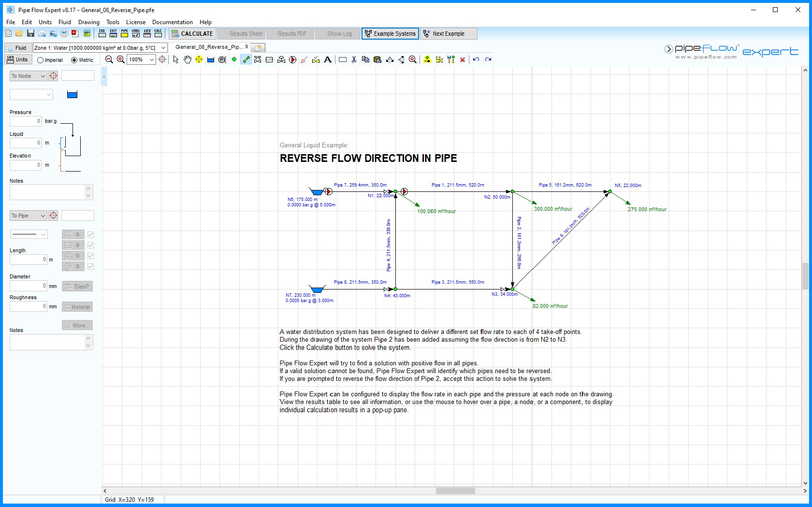
Task: Select the valve fitting tool
Action: [x=258, y=59]
